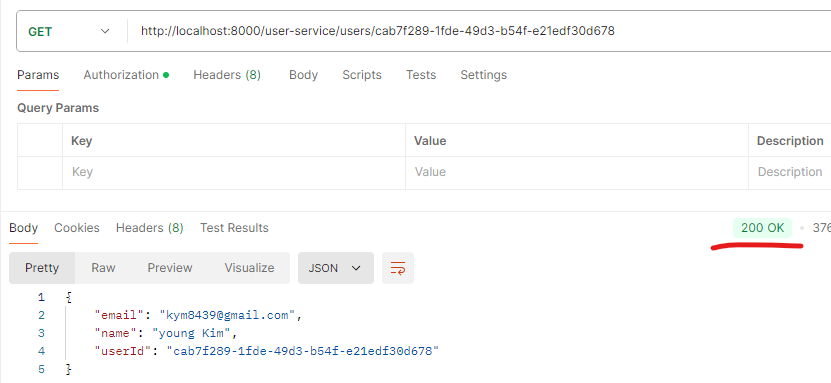Switch to Raw response view

(x=103, y=268)
